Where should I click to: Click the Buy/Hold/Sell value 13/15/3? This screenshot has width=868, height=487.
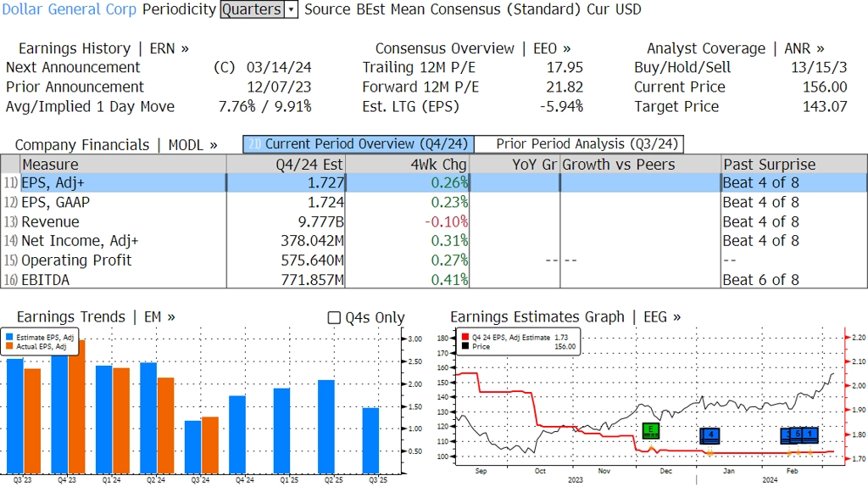coord(819,68)
